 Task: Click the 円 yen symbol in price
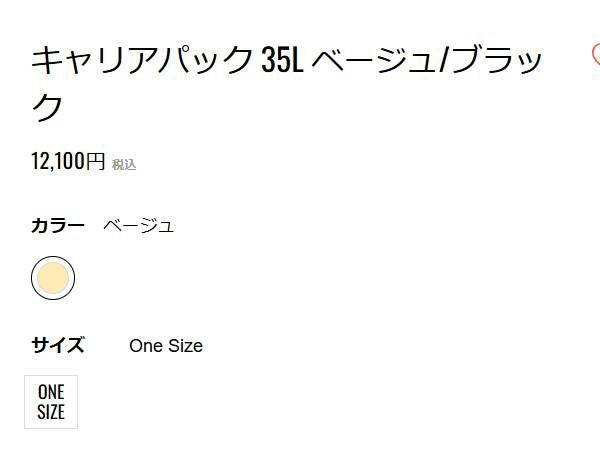coord(95,161)
